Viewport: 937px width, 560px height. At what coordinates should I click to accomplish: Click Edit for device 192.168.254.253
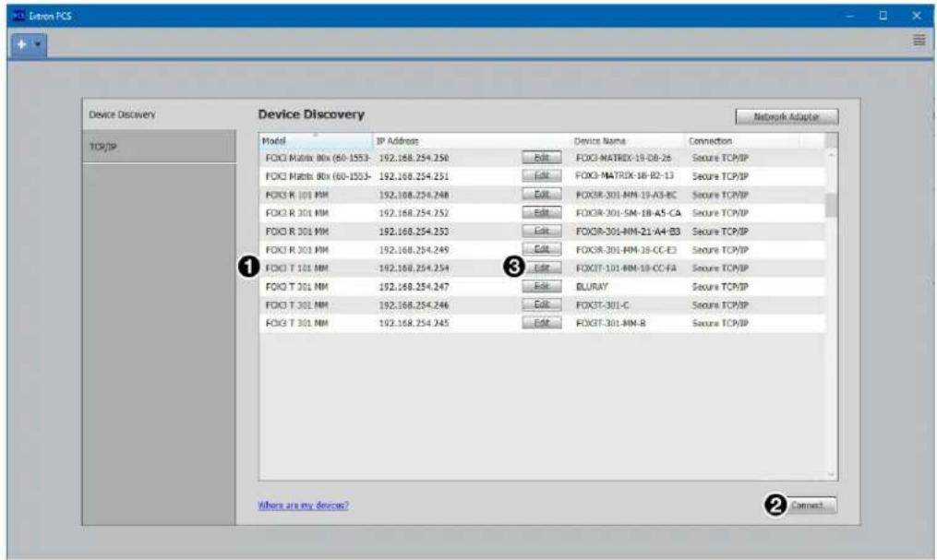pos(541,231)
